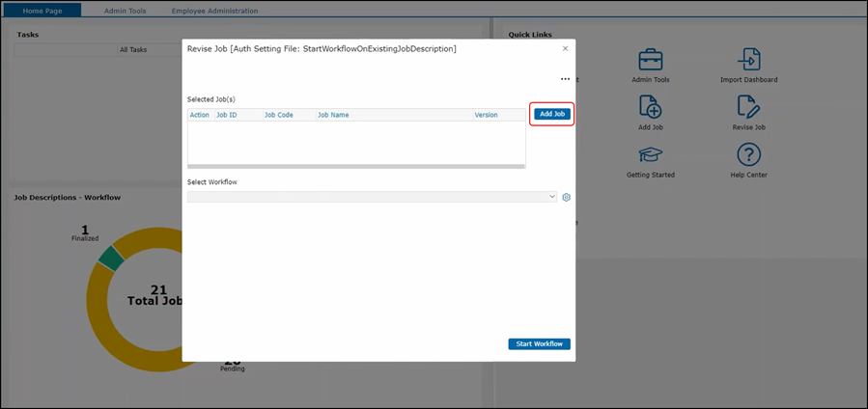Image resolution: width=868 pixels, height=409 pixels.
Task: Open Help Center question mark icon
Action: 748,154
